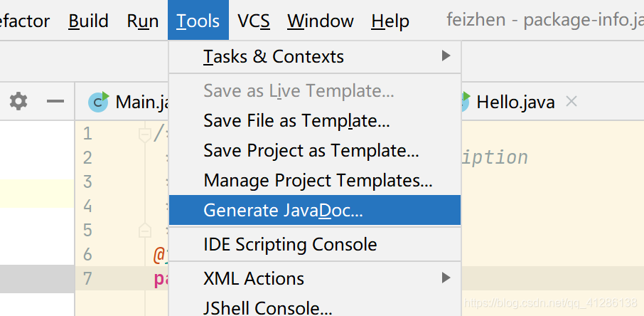Click the settings gear icon

click(18, 102)
